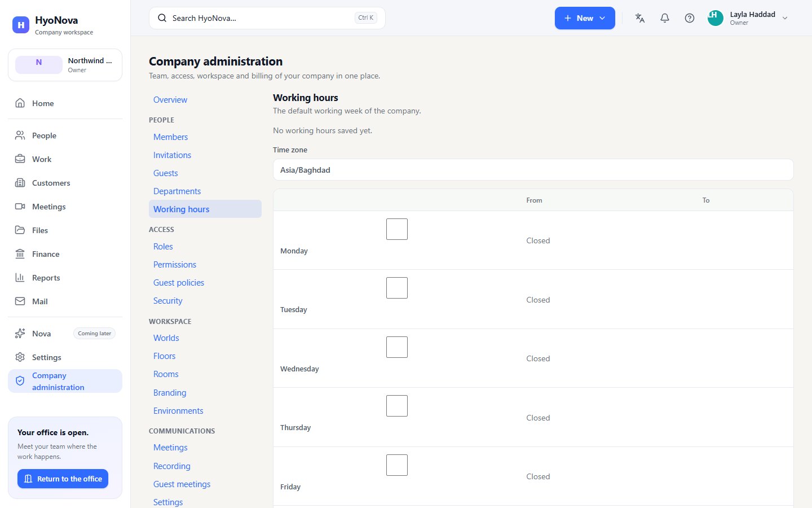The width and height of the screenshot is (812, 508).
Task: Open Finance via its bank icon
Action: 20,254
